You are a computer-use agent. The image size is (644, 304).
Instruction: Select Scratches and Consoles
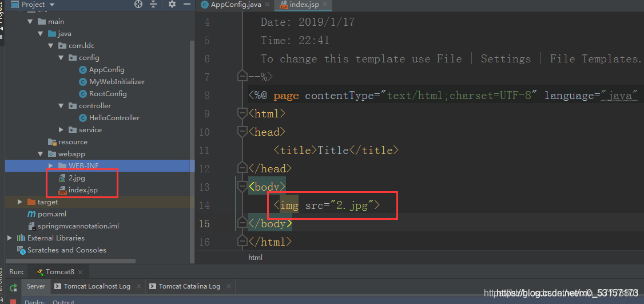click(66, 250)
